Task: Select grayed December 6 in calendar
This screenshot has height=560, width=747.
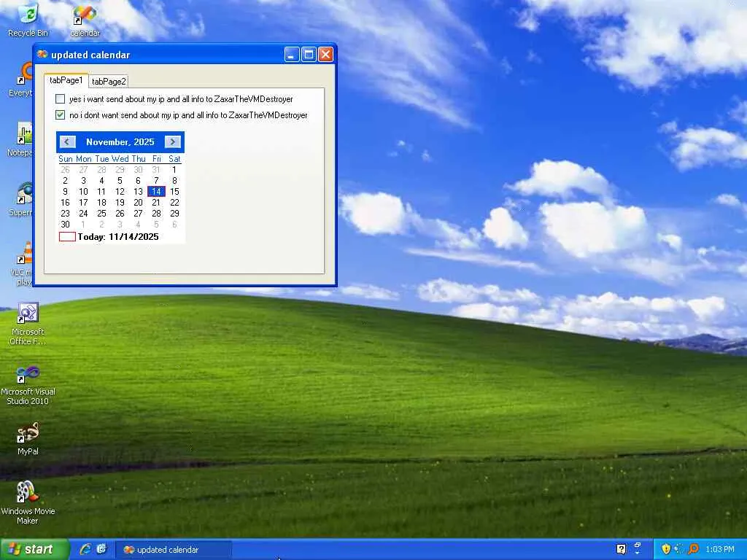Action: tap(174, 225)
